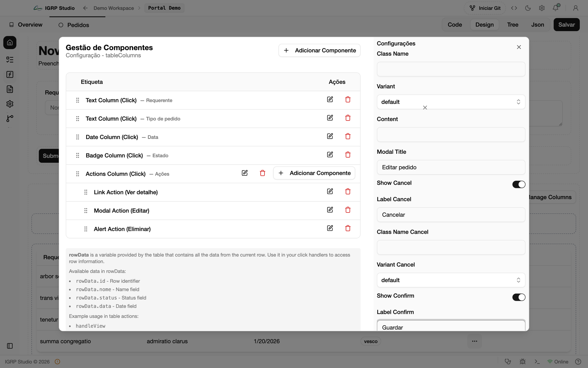This screenshot has height=368, width=588.
Task: Grab drag handle of Badge Column row
Action: click(x=78, y=155)
